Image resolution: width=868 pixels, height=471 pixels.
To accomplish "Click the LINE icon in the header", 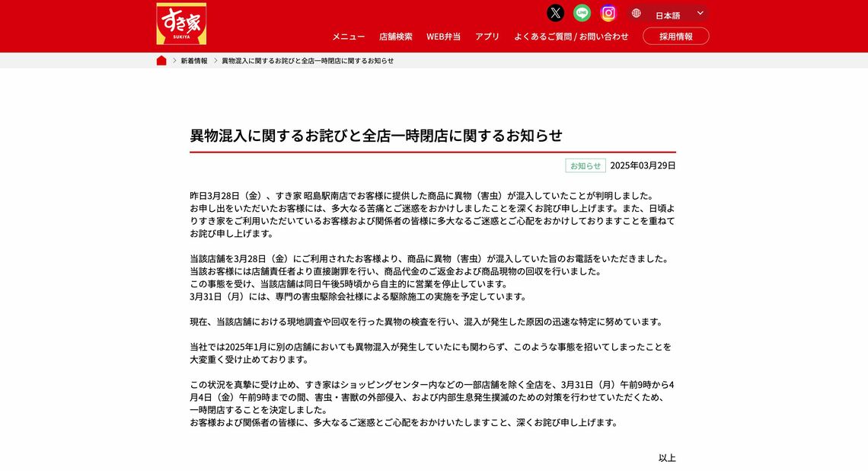I will tap(581, 12).
